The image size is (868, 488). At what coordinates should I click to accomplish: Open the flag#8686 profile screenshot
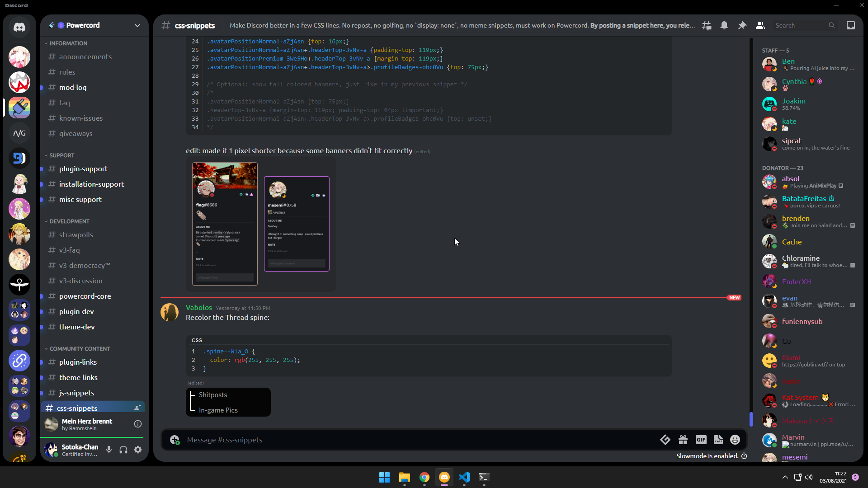point(225,224)
